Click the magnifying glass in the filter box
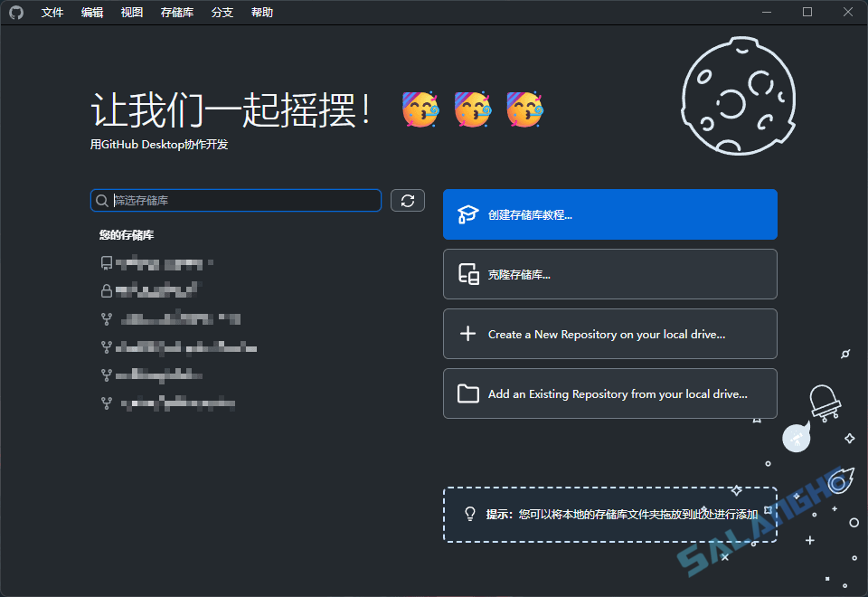The image size is (868, 597). click(x=102, y=200)
